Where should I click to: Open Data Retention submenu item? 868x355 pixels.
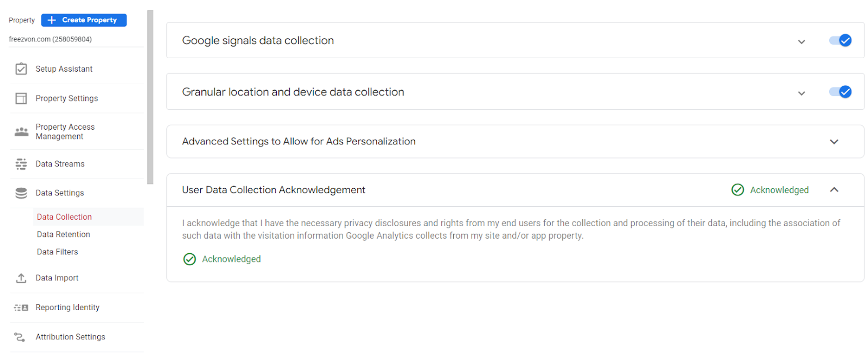[x=63, y=234]
